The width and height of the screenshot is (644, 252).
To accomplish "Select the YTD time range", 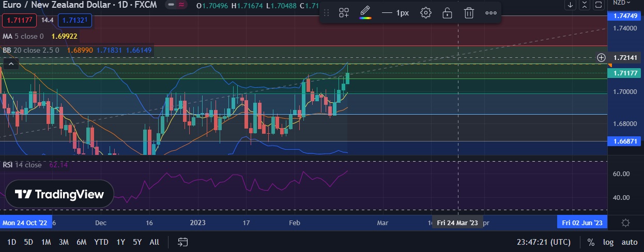I will coord(101,242).
